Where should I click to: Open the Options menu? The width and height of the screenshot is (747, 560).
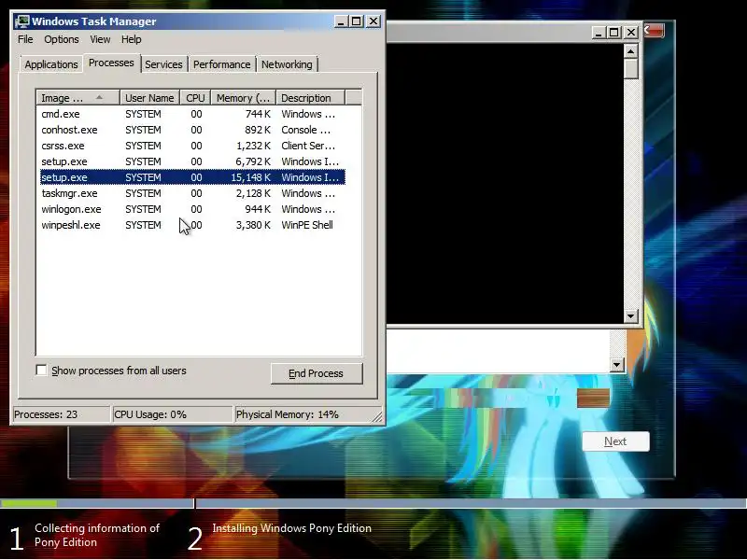click(62, 39)
